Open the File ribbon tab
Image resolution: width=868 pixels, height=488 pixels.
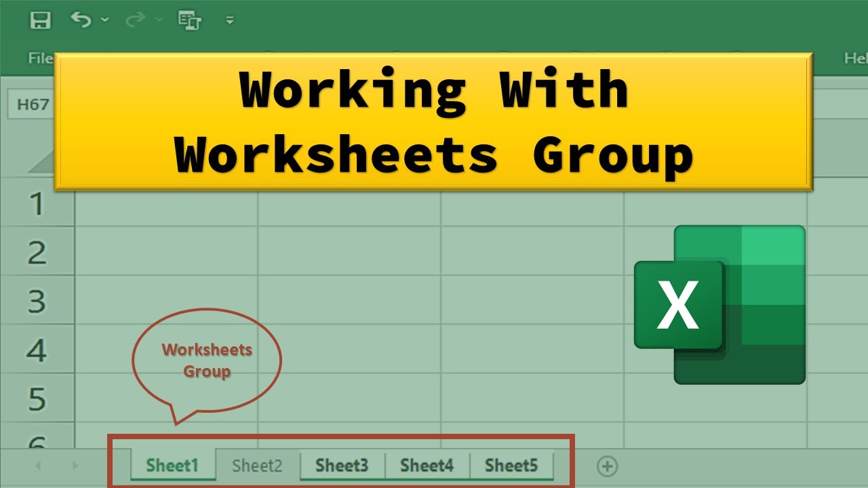tap(40, 58)
